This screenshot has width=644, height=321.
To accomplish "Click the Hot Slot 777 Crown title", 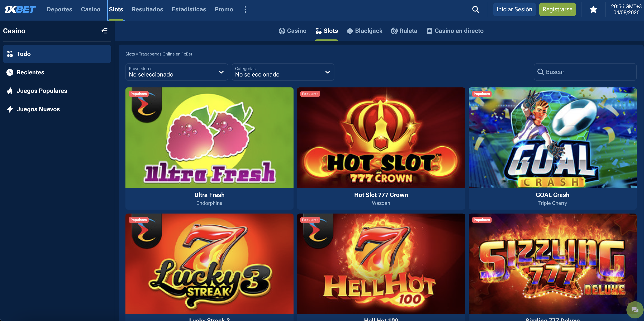I will click(381, 195).
